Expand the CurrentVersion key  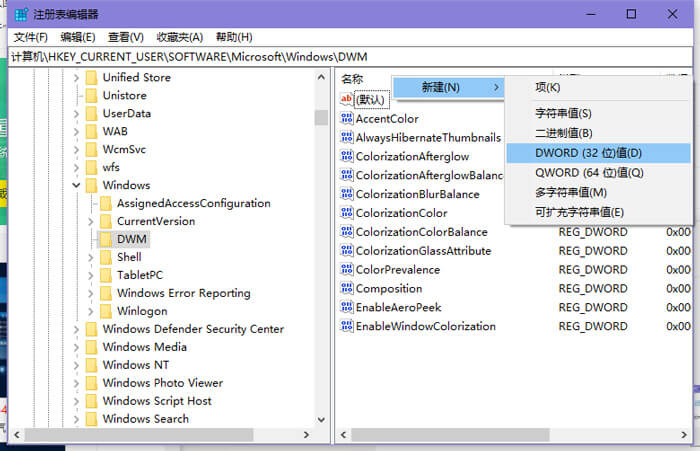(x=91, y=221)
